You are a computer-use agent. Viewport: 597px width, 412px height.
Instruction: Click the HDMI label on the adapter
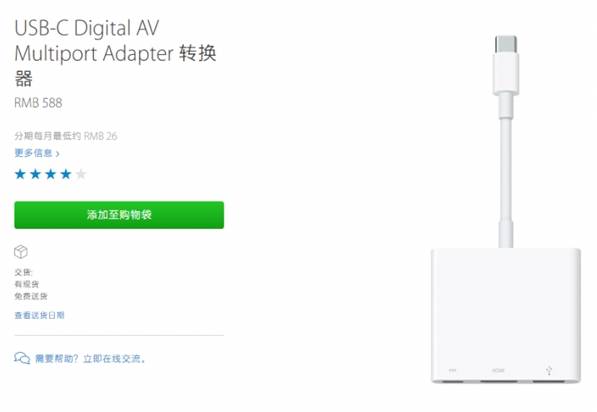pos(498,370)
